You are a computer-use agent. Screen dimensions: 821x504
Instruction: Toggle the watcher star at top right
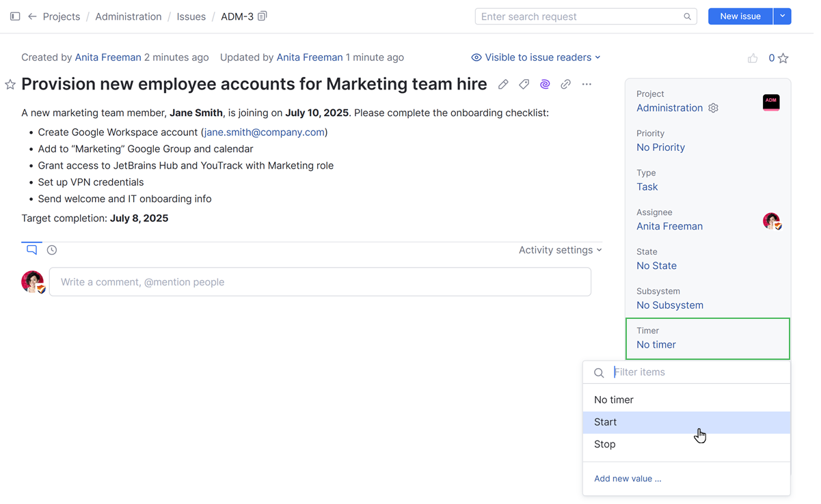pyautogui.click(x=783, y=58)
